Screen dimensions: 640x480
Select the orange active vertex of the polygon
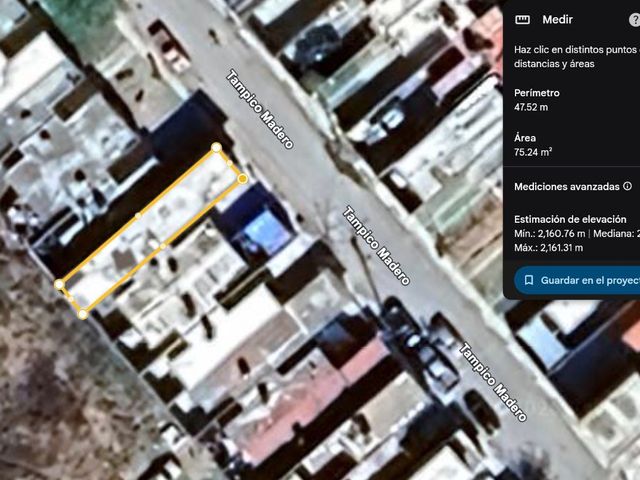click(x=242, y=178)
